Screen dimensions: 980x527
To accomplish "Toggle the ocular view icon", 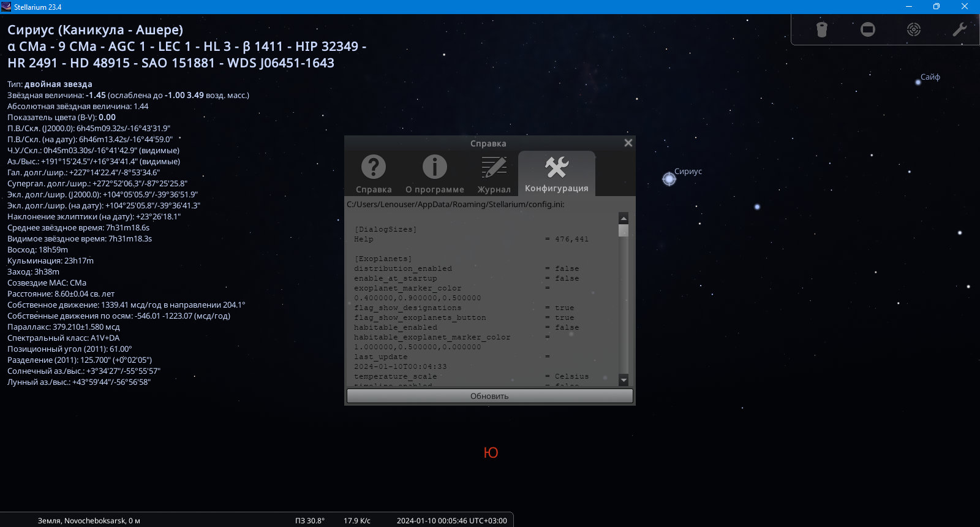I will pos(822,29).
